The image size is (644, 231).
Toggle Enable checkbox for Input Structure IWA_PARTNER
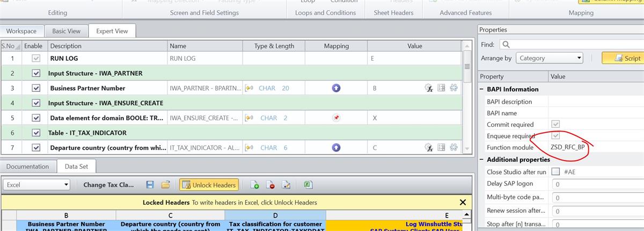[35, 73]
